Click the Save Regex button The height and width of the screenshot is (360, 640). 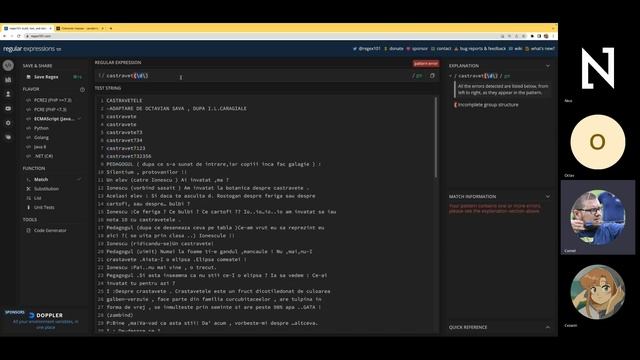[53, 77]
